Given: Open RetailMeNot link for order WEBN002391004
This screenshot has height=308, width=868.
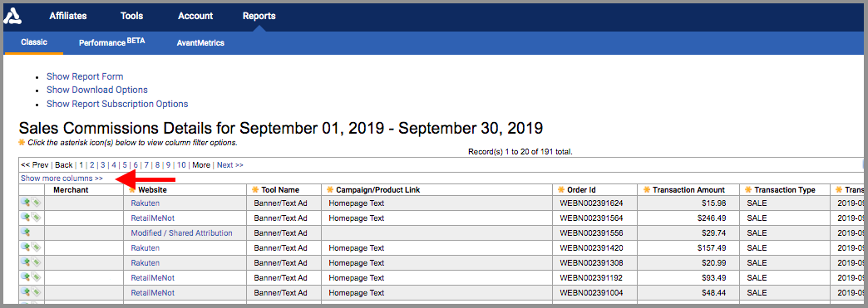Looking at the screenshot, I should coord(153,292).
